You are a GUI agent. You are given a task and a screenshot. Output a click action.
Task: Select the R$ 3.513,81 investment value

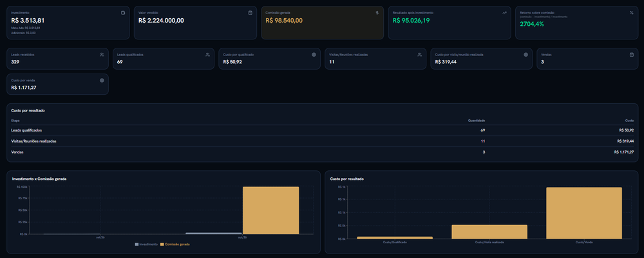(28, 20)
